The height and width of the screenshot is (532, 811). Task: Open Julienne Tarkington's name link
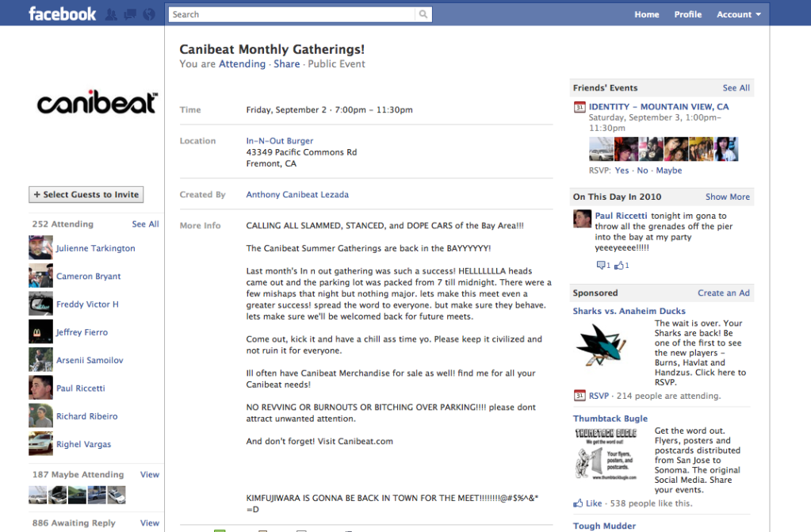(x=96, y=248)
